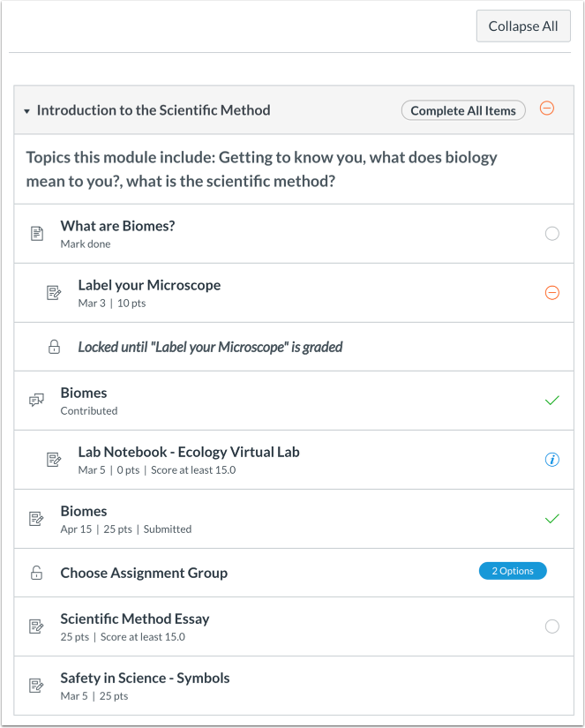The height and width of the screenshot is (728, 585).
Task: Select the assignment icon for Label your Microscope
Action: coord(55,292)
